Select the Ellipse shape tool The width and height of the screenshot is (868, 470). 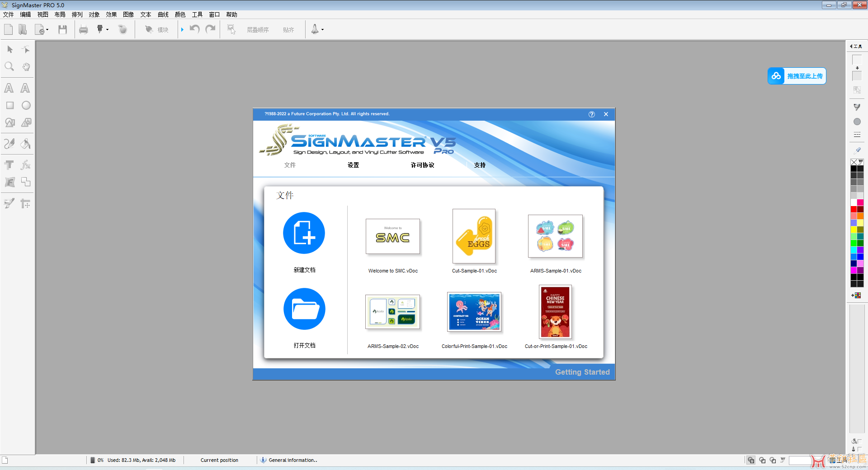point(26,105)
